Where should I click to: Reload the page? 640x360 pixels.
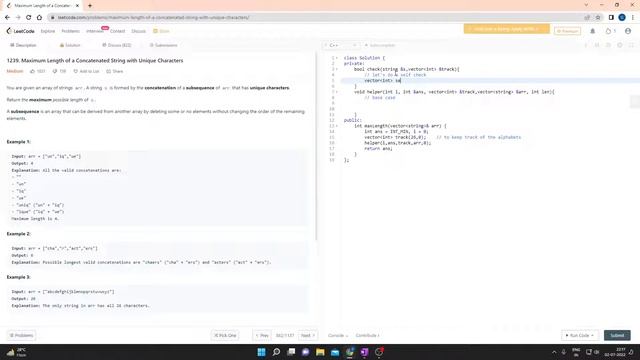(29, 18)
